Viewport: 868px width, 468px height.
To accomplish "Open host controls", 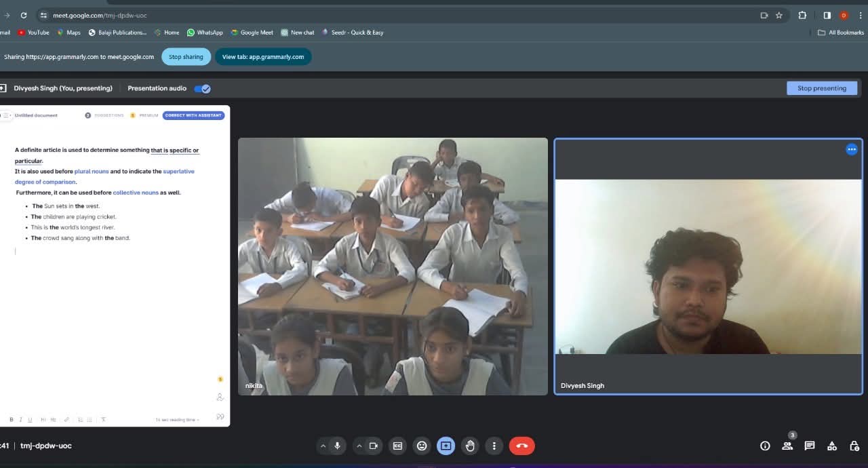I will 854,446.
